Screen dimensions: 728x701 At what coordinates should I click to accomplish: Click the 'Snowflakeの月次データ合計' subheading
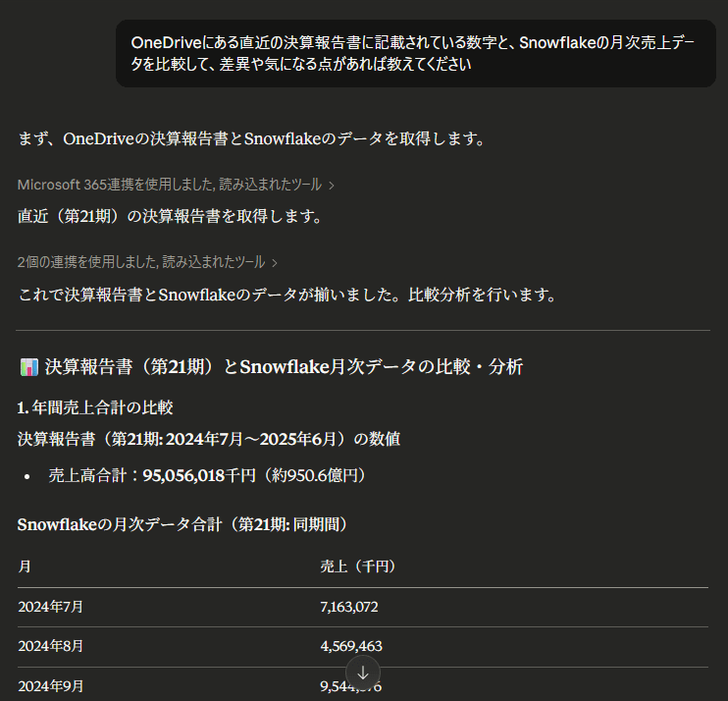pyautogui.click(x=182, y=524)
